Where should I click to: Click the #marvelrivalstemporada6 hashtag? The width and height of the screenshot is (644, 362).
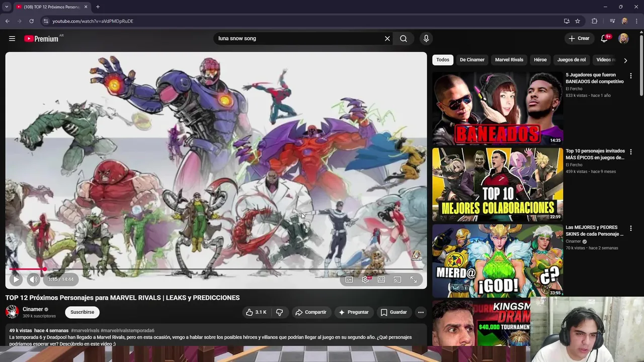127,330
